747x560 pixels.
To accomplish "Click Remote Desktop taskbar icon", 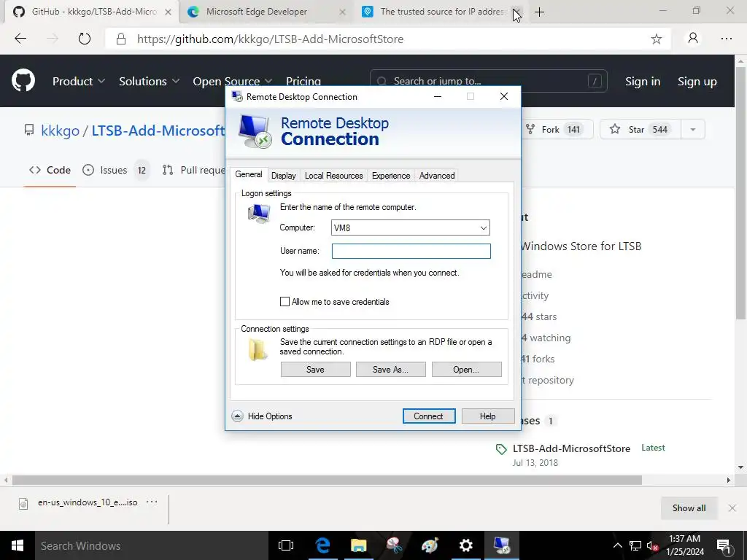I will [502, 545].
